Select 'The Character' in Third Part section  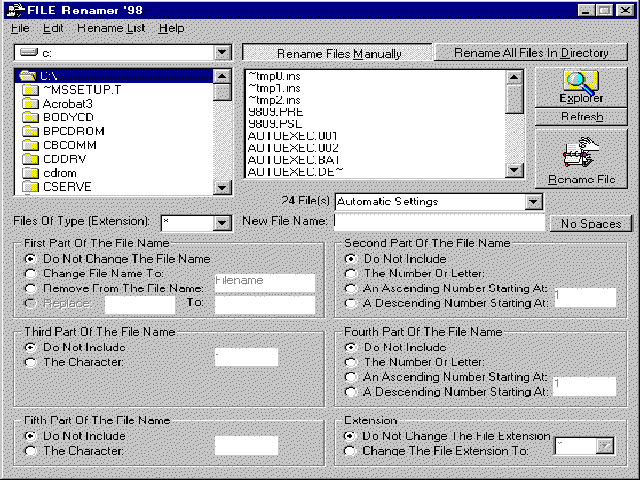point(31,361)
